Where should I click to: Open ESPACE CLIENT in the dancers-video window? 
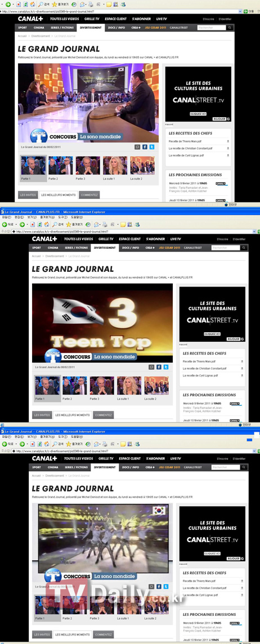(130, 458)
